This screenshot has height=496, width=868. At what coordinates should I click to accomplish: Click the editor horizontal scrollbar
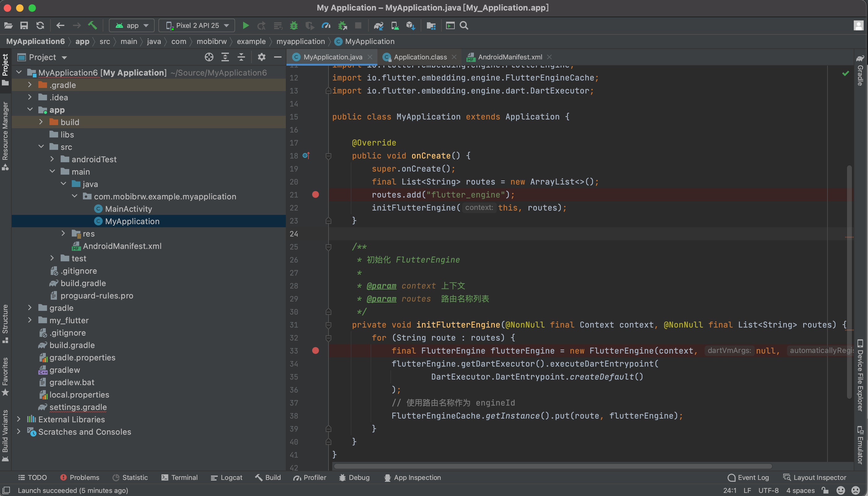tap(553, 466)
